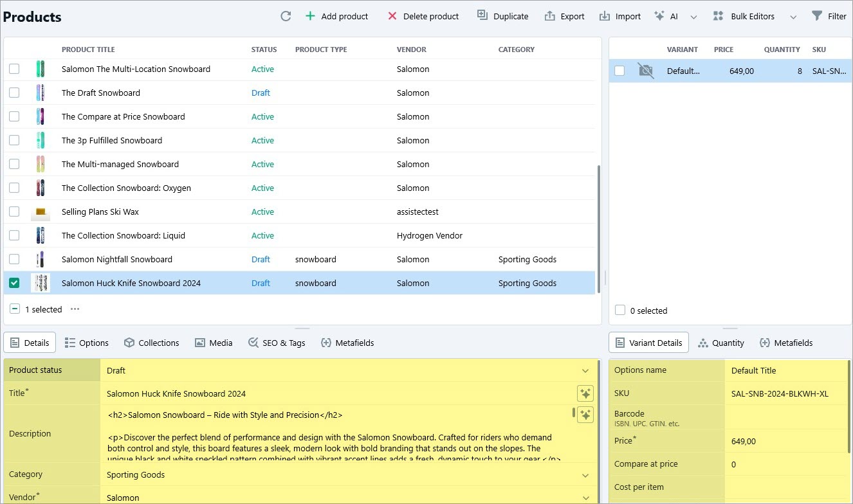
Task: Click the Details tab icon
Action: click(x=15, y=343)
